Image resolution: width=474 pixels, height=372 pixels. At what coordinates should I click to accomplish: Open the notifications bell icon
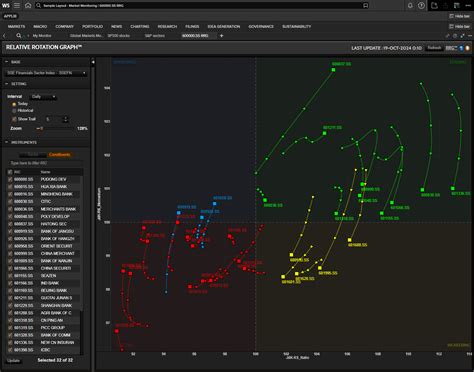410,6
